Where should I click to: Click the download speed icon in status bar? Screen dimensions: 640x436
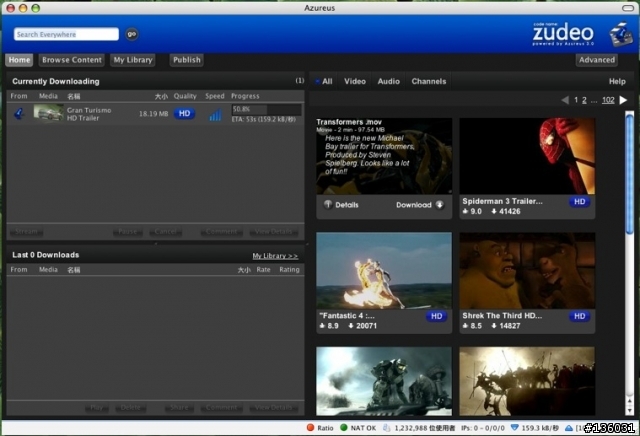point(515,427)
